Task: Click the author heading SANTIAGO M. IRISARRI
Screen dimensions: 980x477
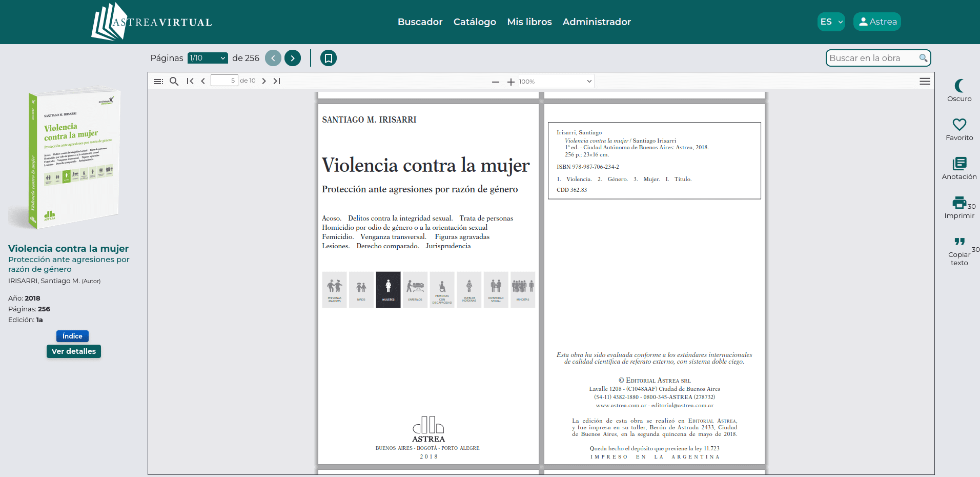Action: click(x=369, y=120)
